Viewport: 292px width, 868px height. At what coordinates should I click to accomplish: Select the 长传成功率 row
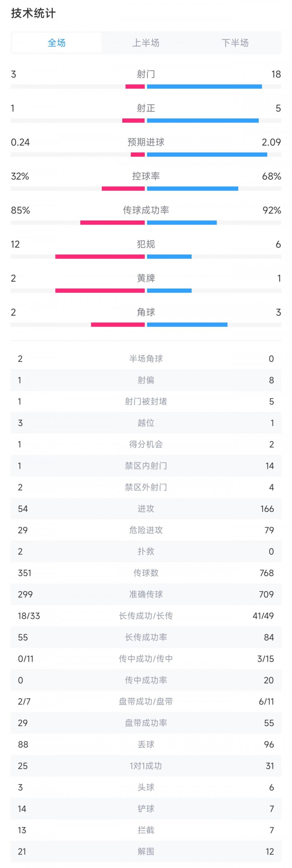(x=146, y=638)
